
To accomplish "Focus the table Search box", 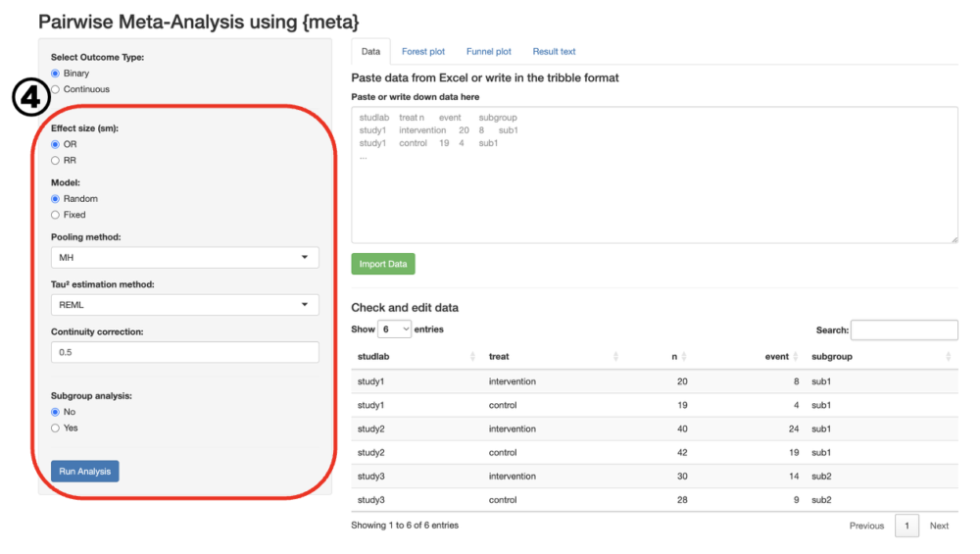I will 904,330.
